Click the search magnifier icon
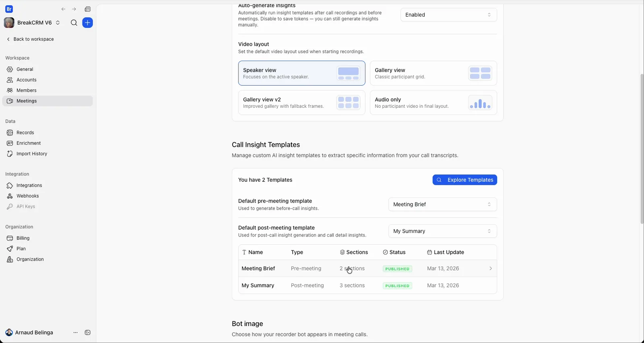This screenshot has height=343, width=644. pyautogui.click(x=74, y=23)
